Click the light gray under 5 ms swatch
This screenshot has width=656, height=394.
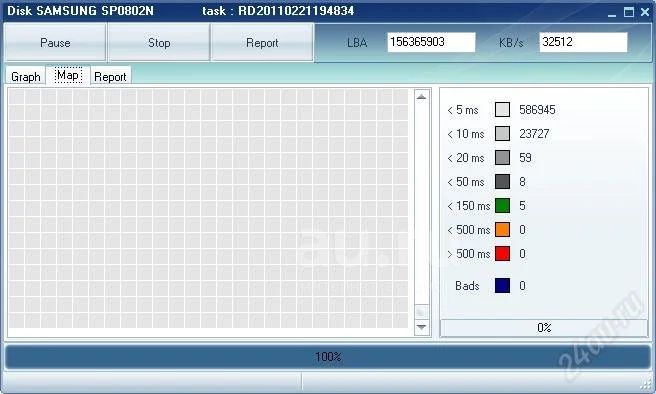[x=502, y=110]
